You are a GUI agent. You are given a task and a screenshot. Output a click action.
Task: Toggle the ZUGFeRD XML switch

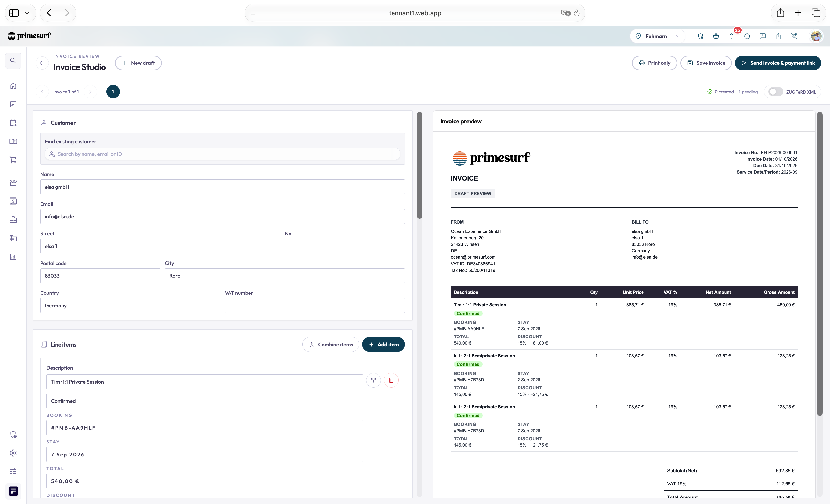(775, 92)
